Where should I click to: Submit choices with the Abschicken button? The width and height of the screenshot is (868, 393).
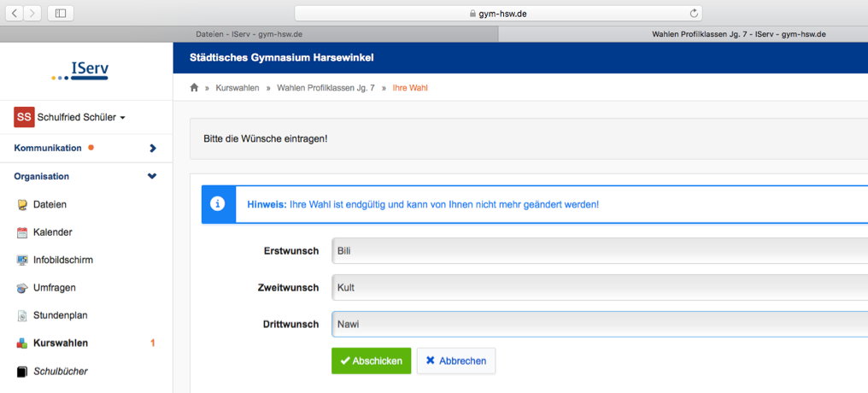tap(372, 361)
